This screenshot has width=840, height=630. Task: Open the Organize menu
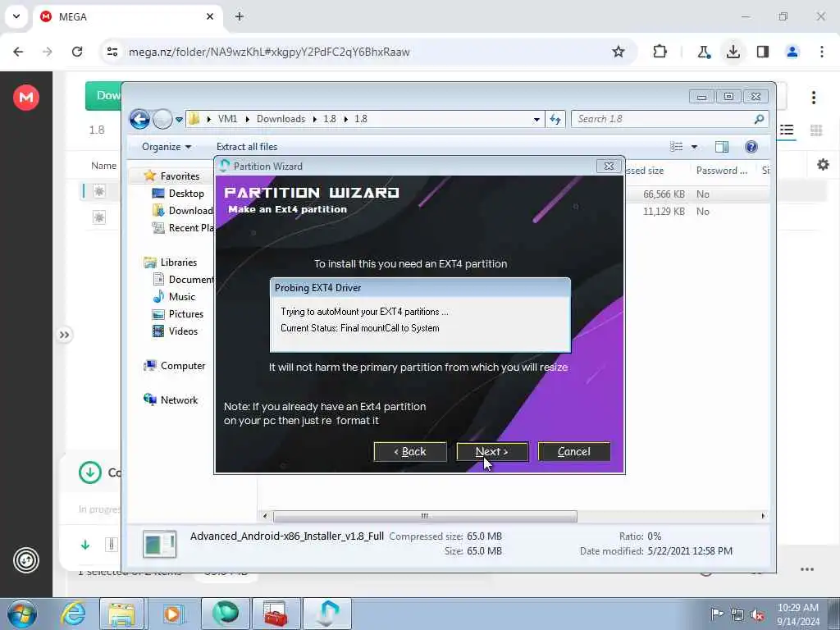(x=166, y=147)
